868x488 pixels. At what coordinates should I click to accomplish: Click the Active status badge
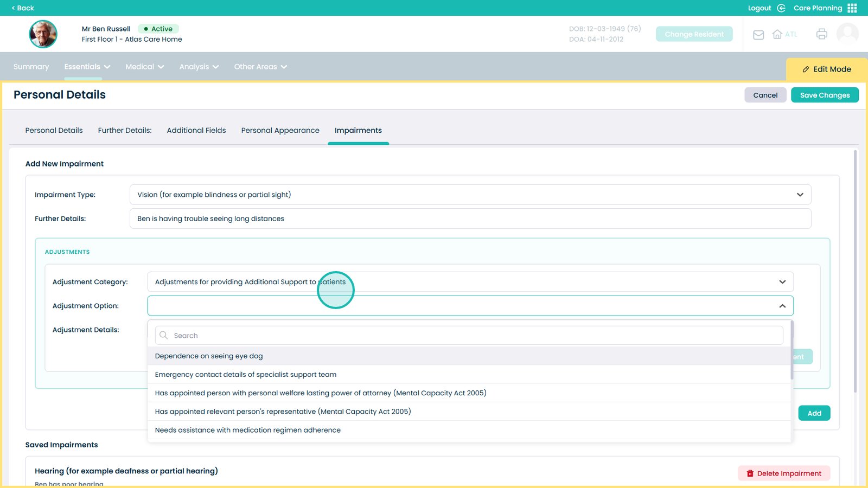click(x=158, y=29)
